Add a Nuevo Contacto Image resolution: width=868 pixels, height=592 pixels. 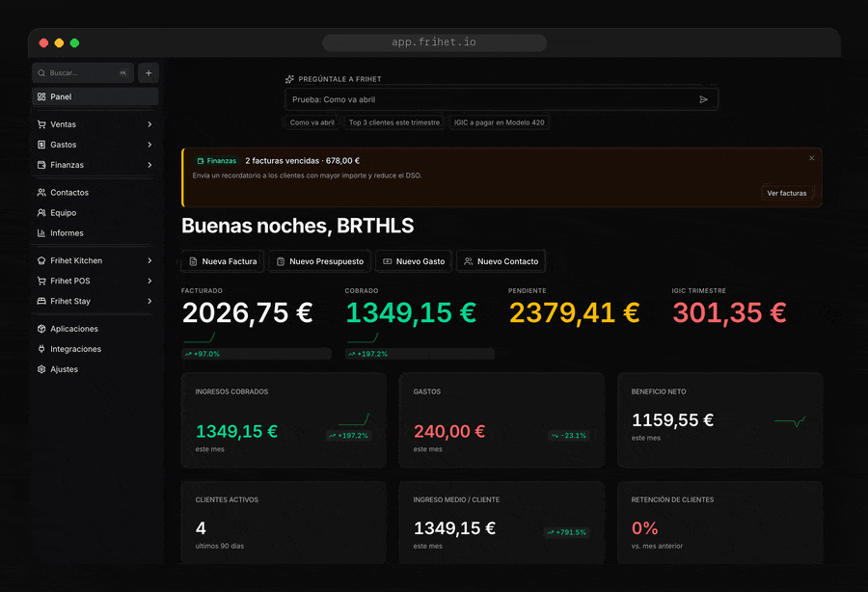coord(501,261)
